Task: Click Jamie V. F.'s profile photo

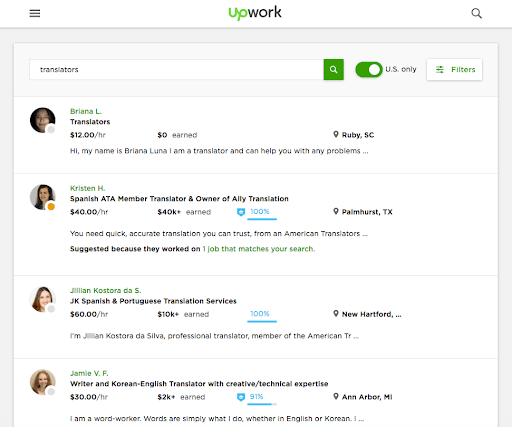Action: click(x=42, y=382)
